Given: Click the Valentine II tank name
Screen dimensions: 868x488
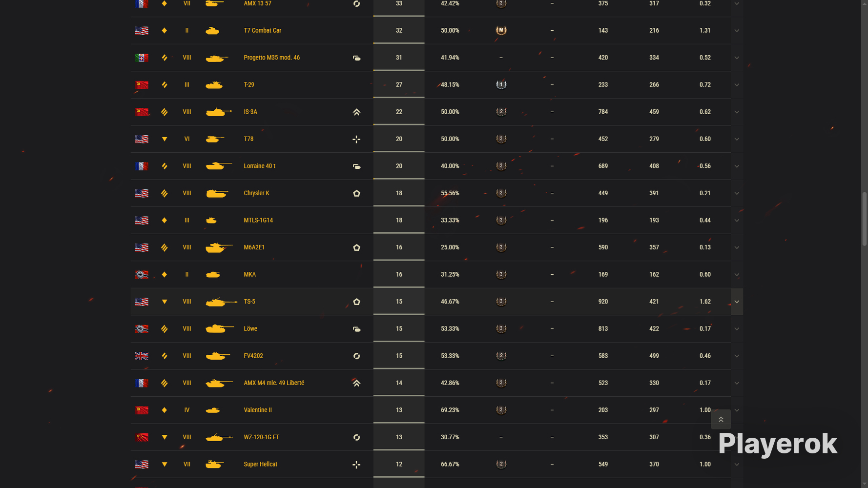Looking at the screenshot, I should click(258, 410).
